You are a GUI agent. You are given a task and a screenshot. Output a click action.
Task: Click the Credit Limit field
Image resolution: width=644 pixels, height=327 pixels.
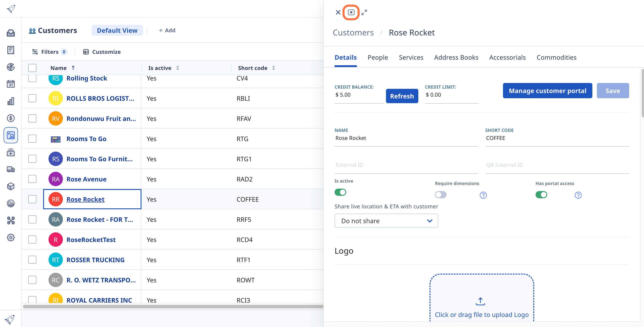coord(452,95)
